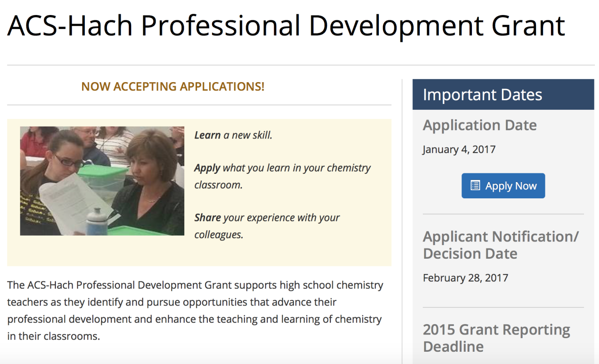Select the grant description paragraph text

tap(195, 310)
